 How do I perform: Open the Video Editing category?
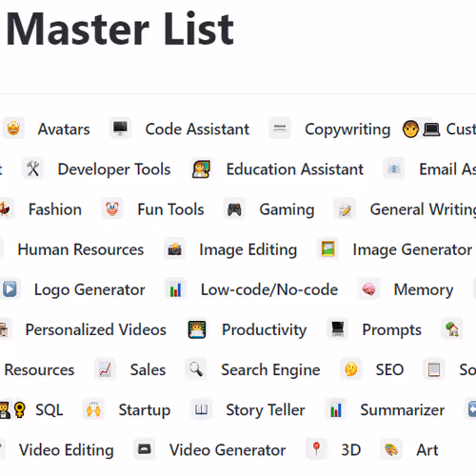(x=67, y=451)
